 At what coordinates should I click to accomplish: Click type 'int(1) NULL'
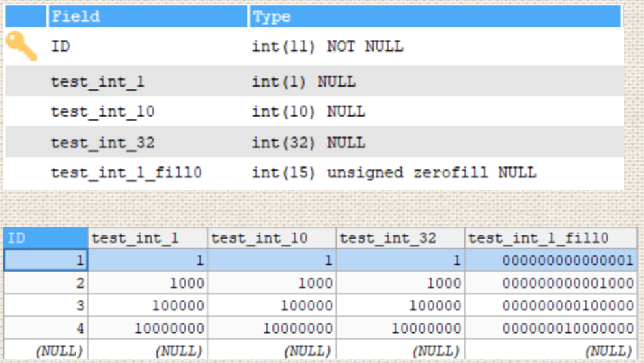(303, 82)
